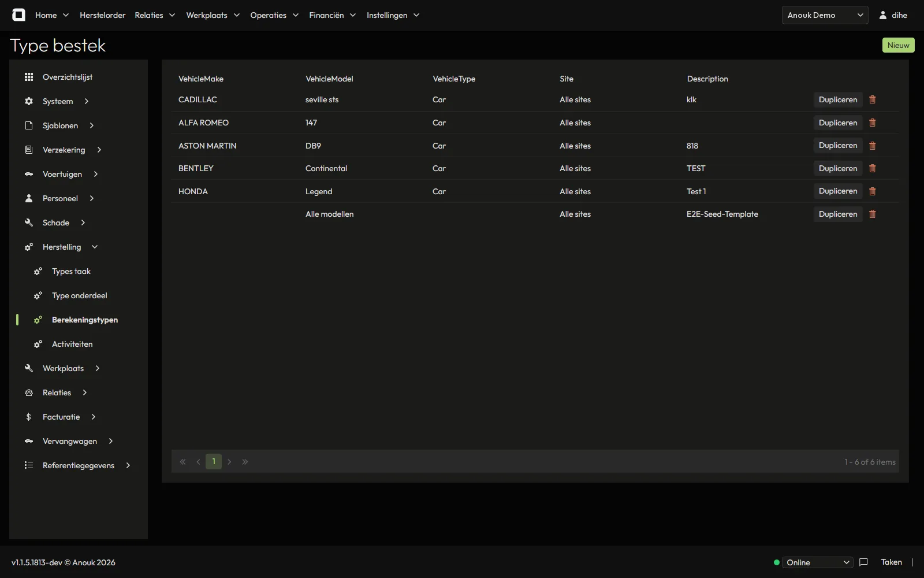Open the Anouk Demo site dropdown
924x578 pixels.
point(825,15)
